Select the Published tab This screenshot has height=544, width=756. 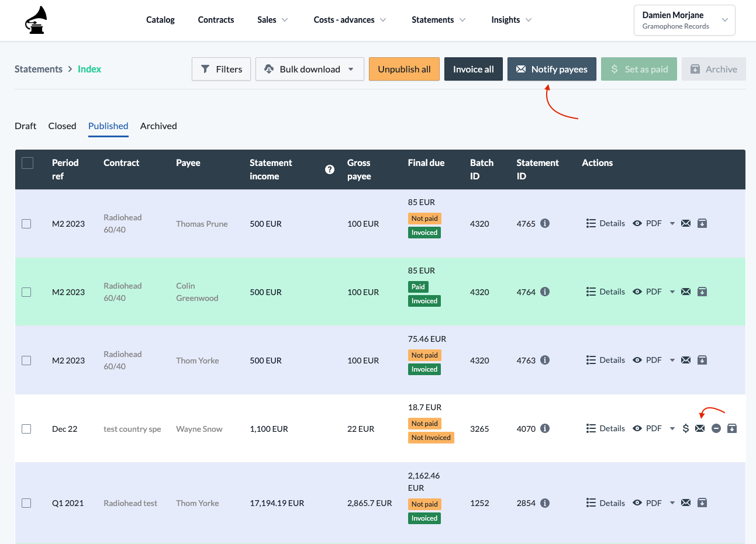108,126
